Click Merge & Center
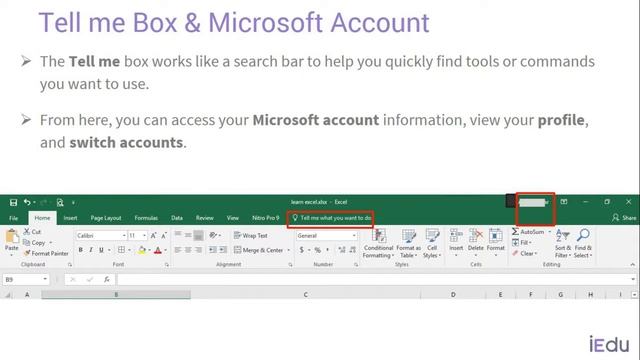This screenshot has height=360, width=640. [x=258, y=250]
